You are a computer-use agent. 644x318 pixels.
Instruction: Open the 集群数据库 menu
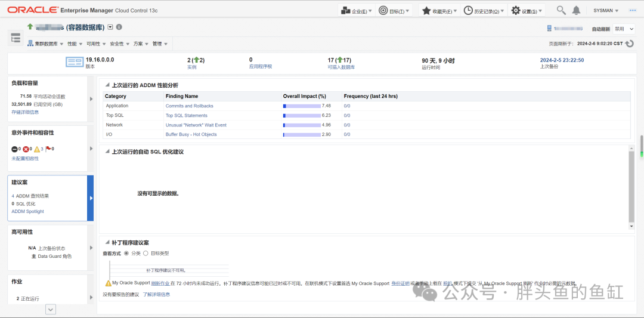point(49,44)
